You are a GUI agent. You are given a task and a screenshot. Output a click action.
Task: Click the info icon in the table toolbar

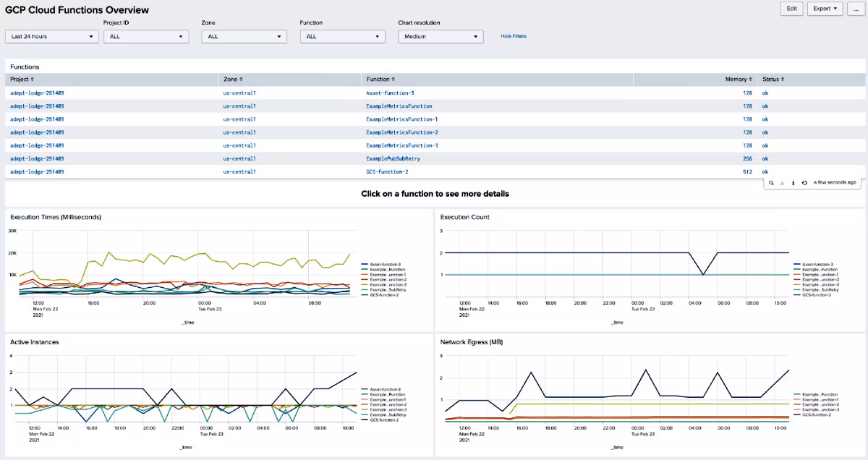click(x=793, y=183)
